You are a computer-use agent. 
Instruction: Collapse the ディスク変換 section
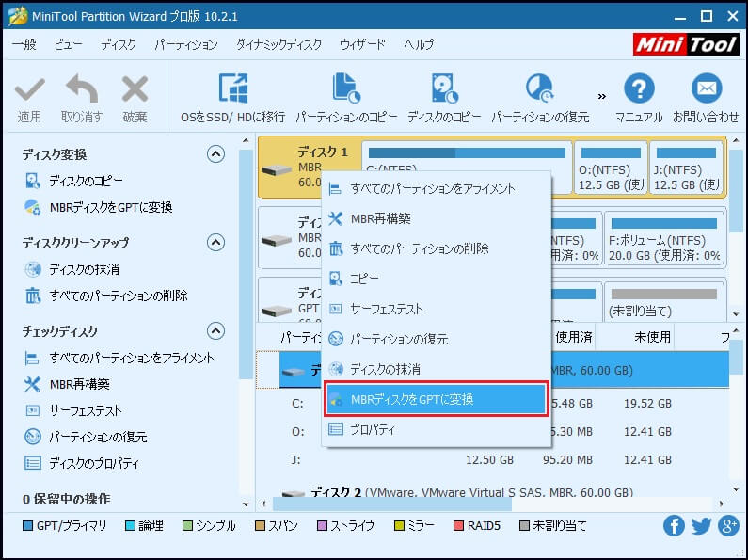point(215,154)
